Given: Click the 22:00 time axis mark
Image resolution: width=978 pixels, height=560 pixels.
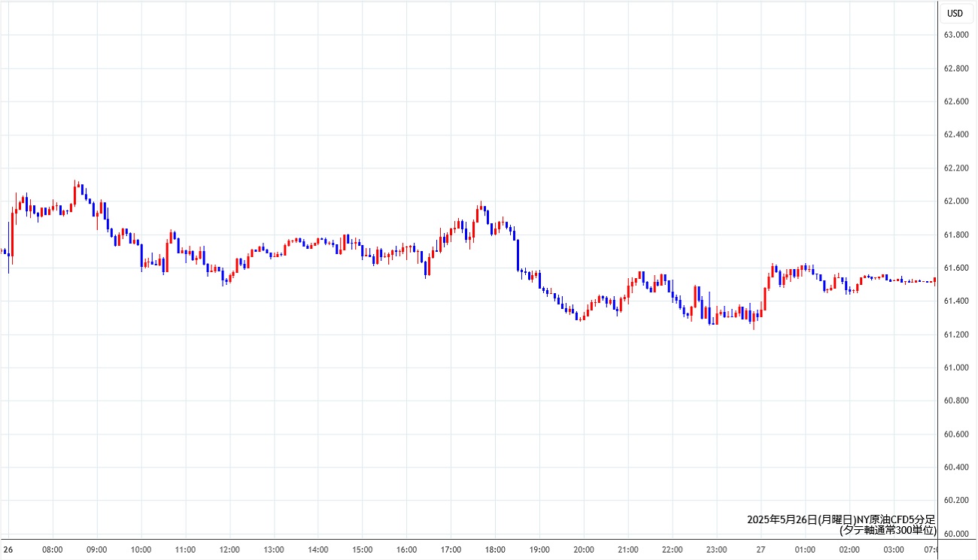Looking at the screenshot, I should [673, 549].
